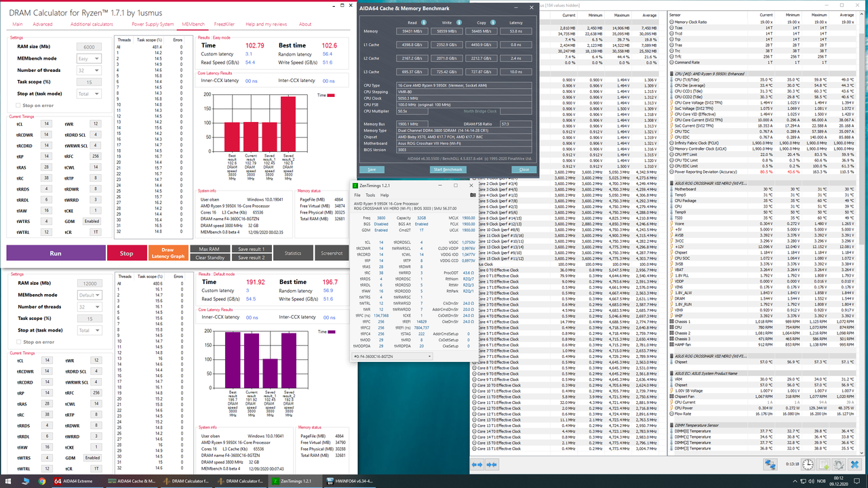Open ZenTimings module selector F4-3600C16-8GTZN
868x488 pixels.
[392, 356]
